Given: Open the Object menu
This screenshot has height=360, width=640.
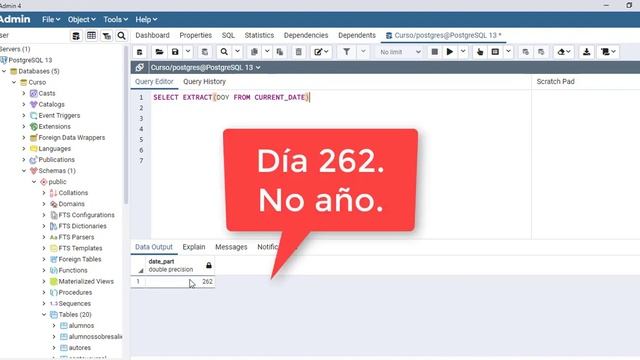Looking at the screenshot, I should 82,19.
